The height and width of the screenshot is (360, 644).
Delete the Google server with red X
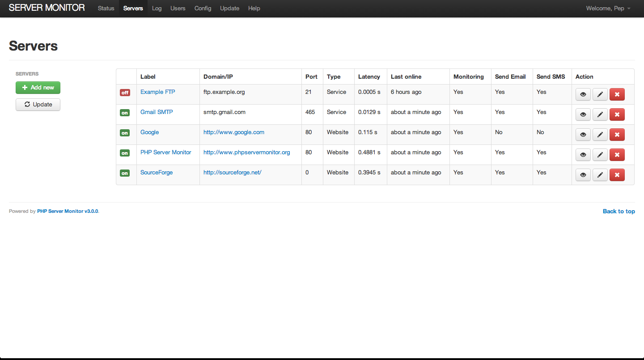[617, 135]
